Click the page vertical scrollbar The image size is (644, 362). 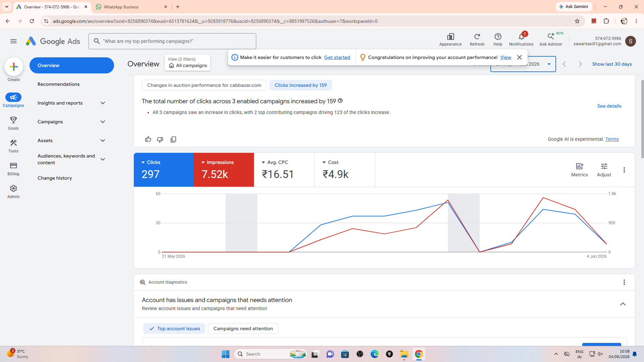click(642, 119)
